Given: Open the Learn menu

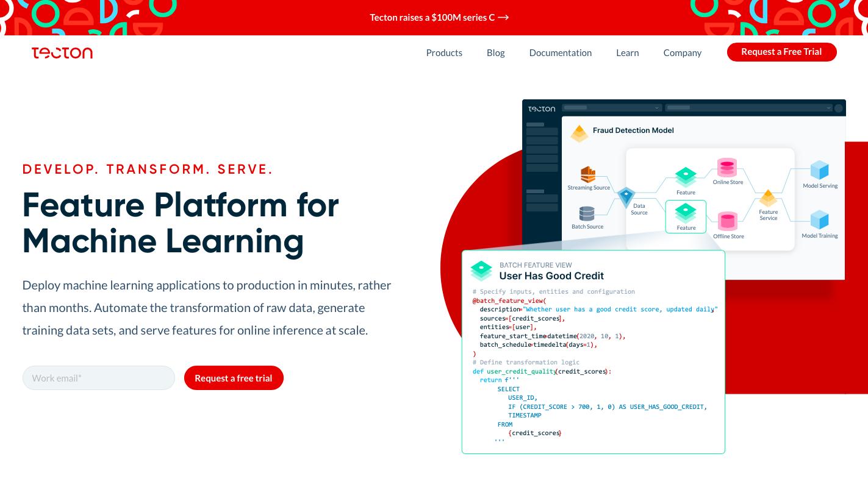Looking at the screenshot, I should [628, 52].
